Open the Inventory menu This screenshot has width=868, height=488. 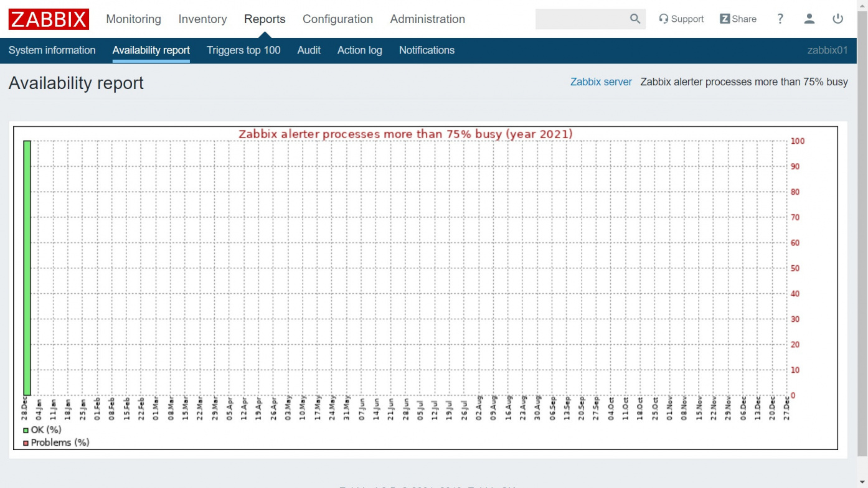(202, 19)
